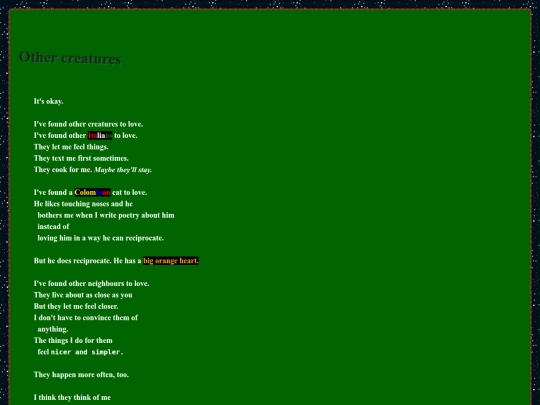Click the 'Other creatures' heading

click(x=70, y=58)
